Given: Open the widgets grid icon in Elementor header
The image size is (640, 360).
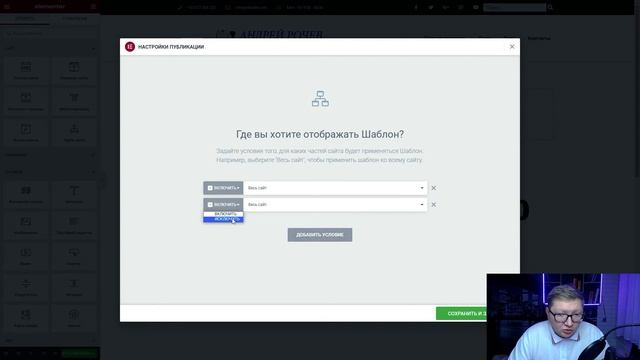Looking at the screenshot, I should tap(93, 7).
